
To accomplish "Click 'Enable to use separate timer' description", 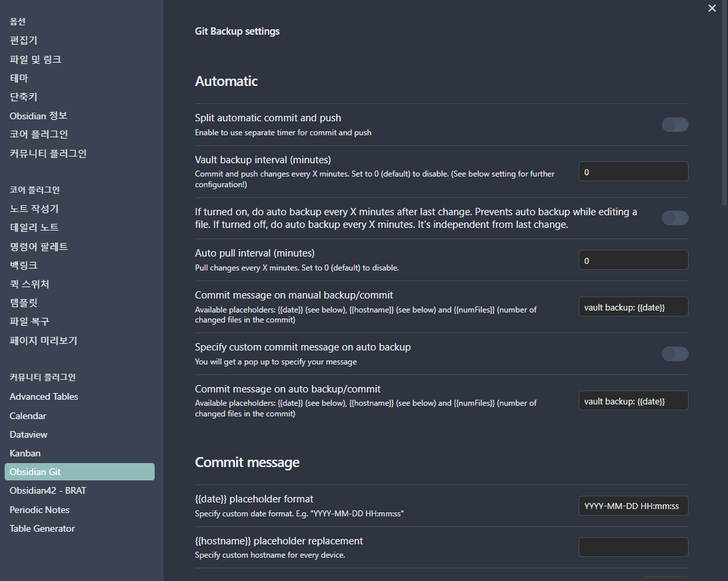I will tap(283, 133).
